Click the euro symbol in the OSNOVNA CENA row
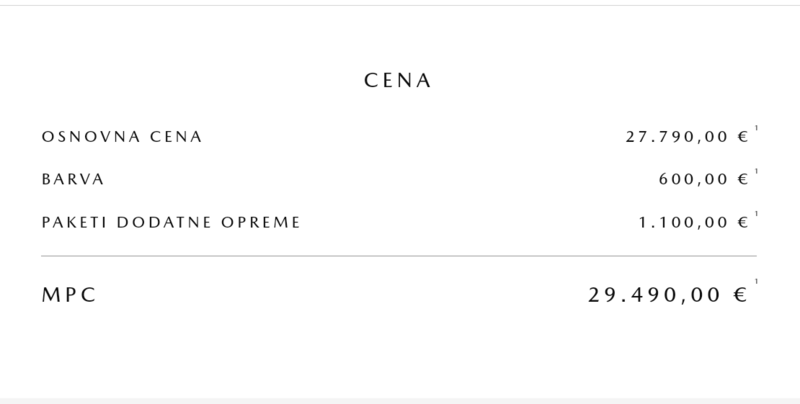800x404 pixels. coord(743,137)
